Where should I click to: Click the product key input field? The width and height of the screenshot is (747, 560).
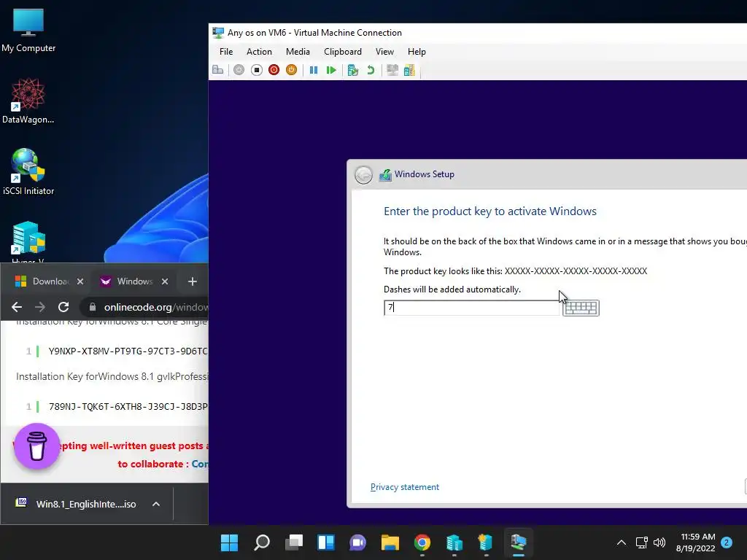471,308
